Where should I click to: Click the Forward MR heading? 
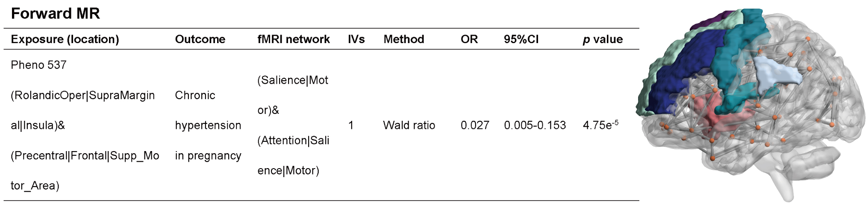coord(55,14)
